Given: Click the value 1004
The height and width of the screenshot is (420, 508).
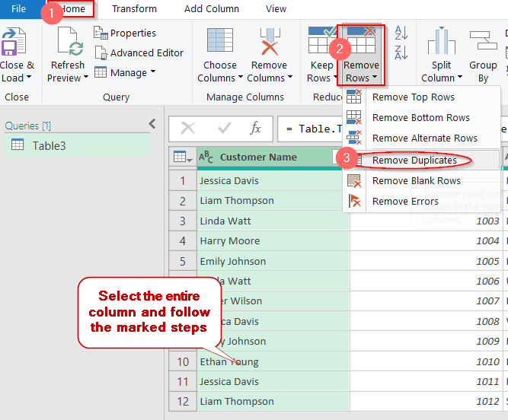Looking at the screenshot, I should (487, 240).
